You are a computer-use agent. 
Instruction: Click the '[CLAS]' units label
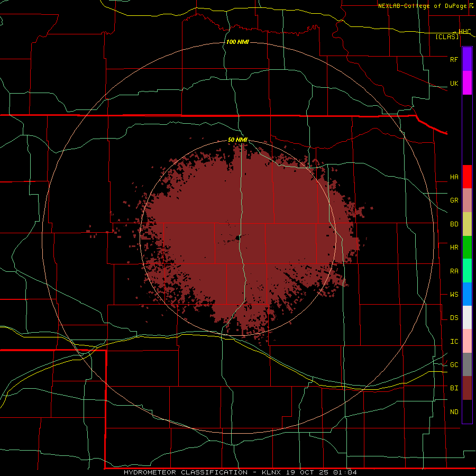tap(447, 37)
